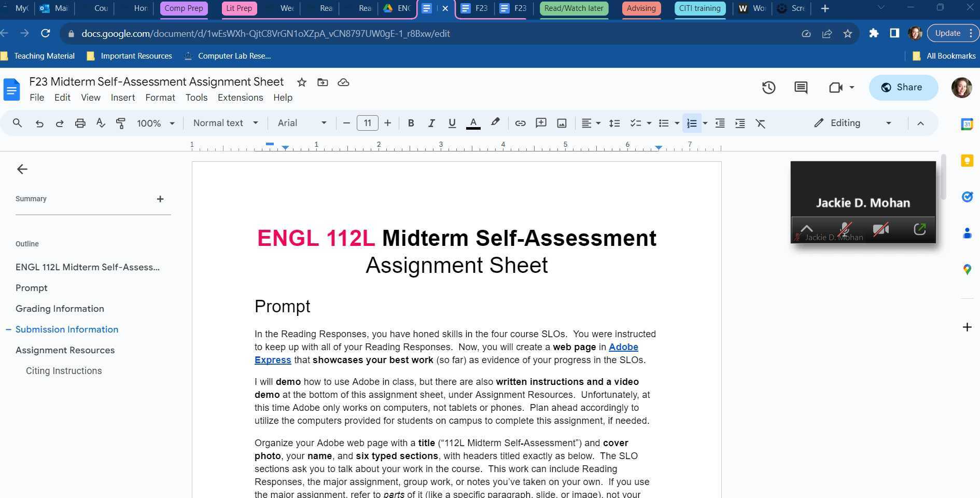The width and height of the screenshot is (980, 498).
Task: Open the Insert menu
Action: tap(122, 98)
